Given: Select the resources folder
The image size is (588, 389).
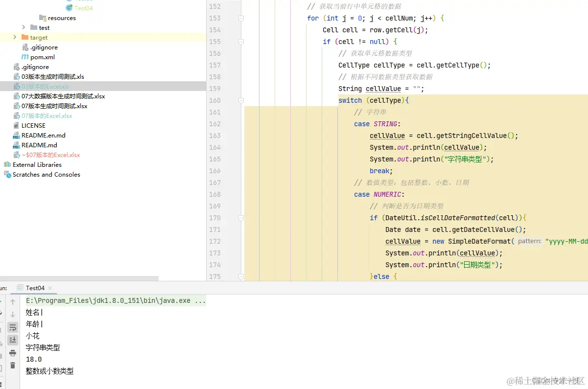Looking at the screenshot, I should [62, 18].
